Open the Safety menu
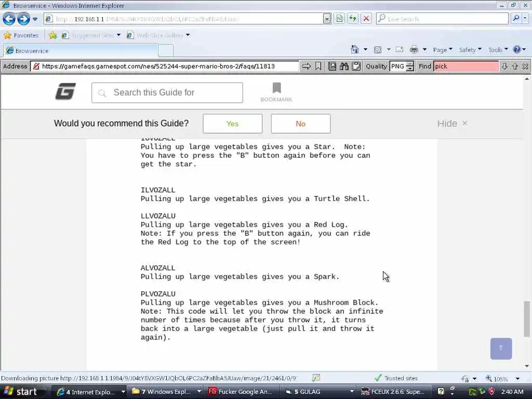The image size is (532, 399). point(470,50)
